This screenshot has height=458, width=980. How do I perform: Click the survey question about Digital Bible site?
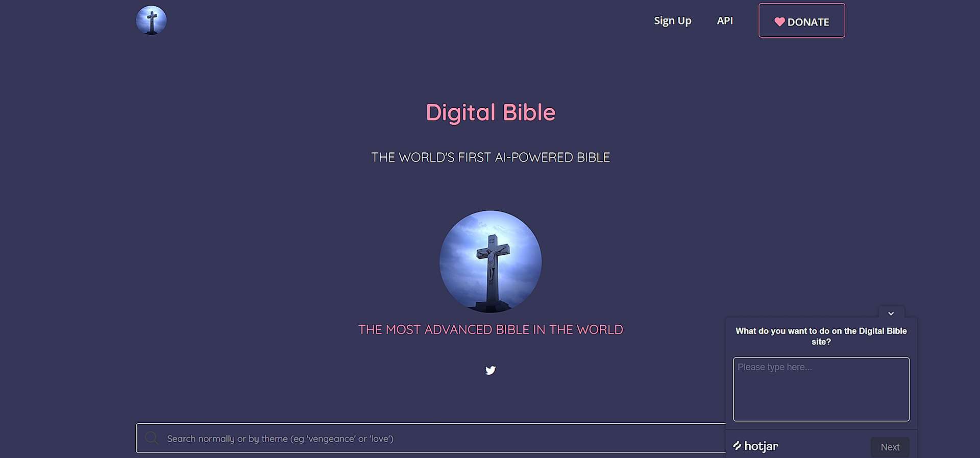821,336
